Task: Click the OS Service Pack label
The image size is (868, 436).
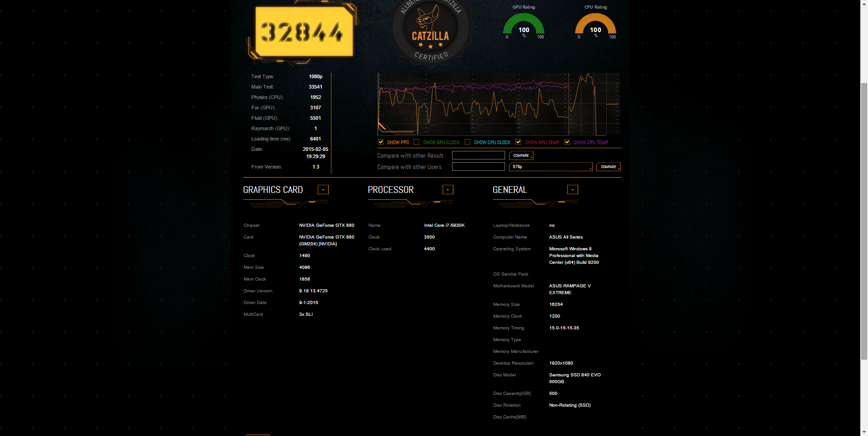Action: (511, 274)
